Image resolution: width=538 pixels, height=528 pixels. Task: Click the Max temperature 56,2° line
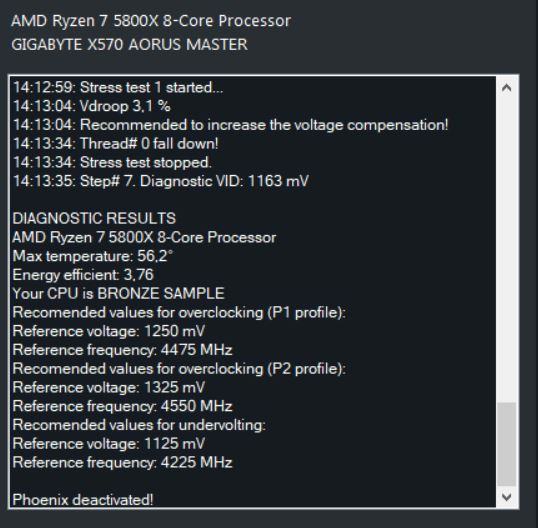point(93,256)
